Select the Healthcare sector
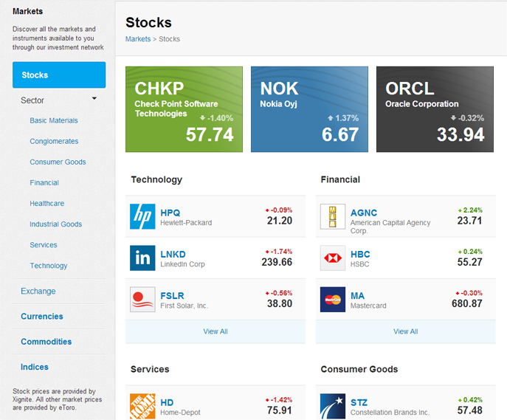The height and width of the screenshot is (420, 507). [47, 204]
